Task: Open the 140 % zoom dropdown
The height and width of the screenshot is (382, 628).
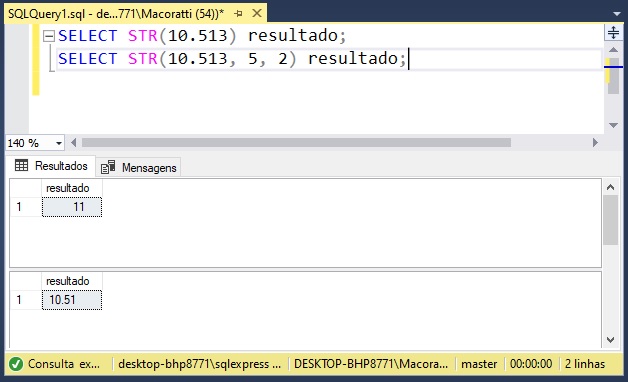Action: coord(59,143)
